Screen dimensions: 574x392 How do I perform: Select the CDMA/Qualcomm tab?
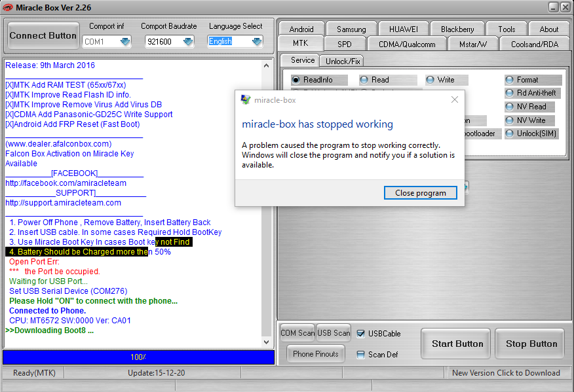point(407,45)
